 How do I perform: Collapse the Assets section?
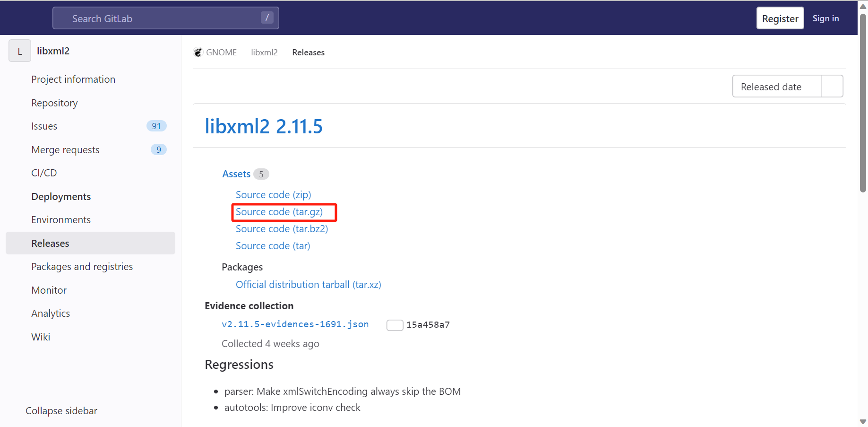pos(236,174)
